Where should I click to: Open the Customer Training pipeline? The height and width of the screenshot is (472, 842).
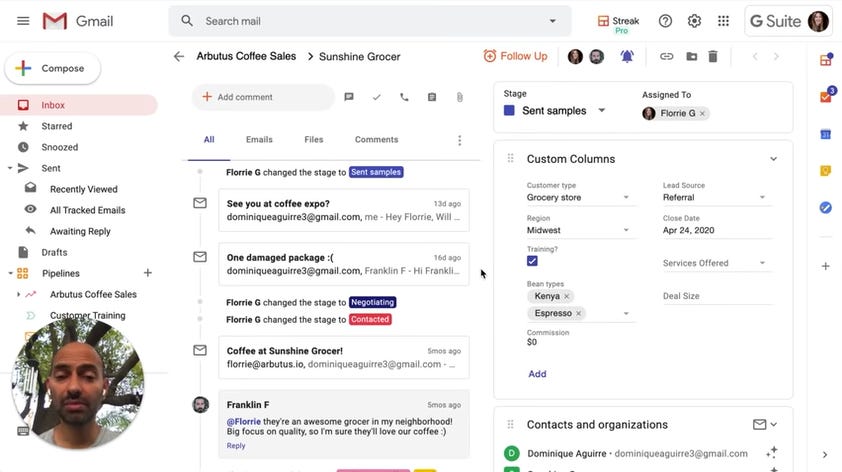point(88,315)
